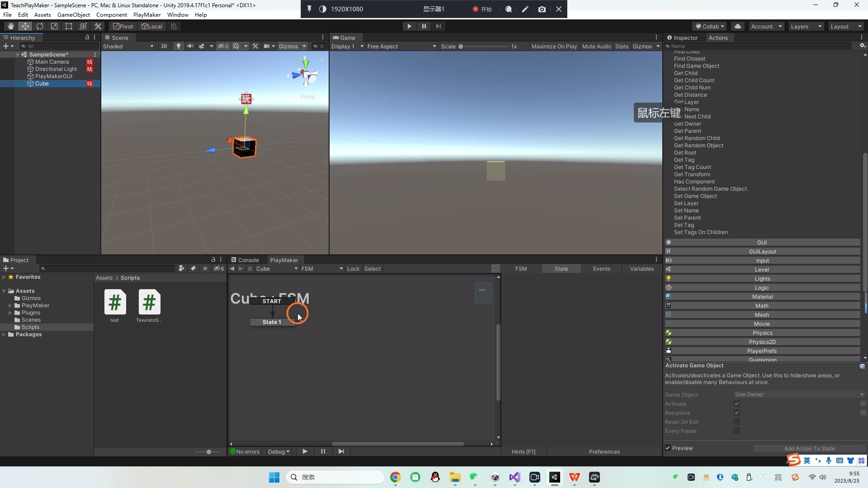Enable the Preview checkbox in Actions panel

668,448
